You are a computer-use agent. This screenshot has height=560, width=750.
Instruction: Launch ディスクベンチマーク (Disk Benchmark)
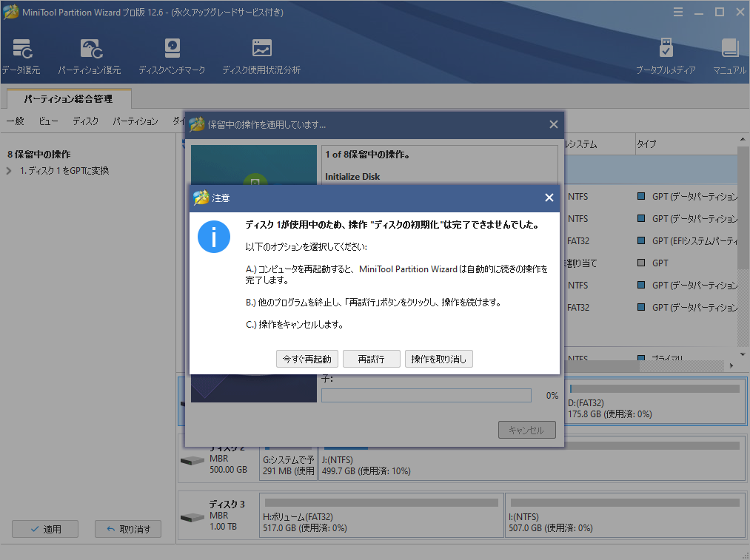click(172, 56)
